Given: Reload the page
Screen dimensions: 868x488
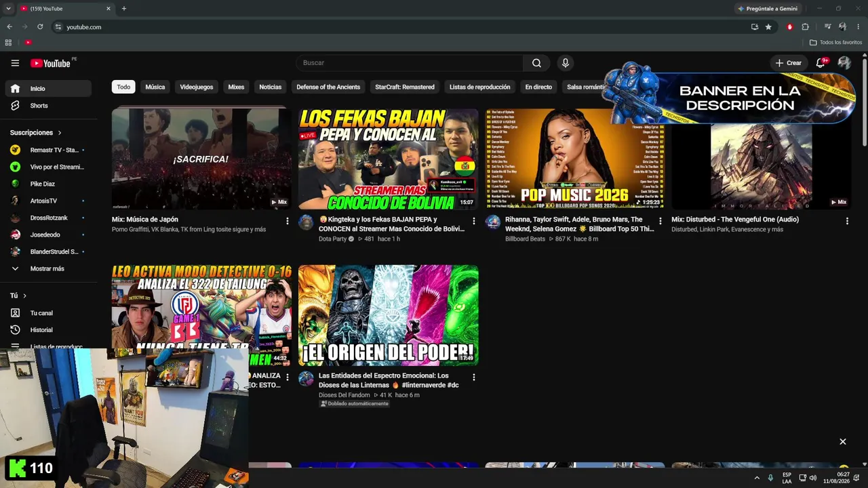Looking at the screenshot, I should [40, 27].
